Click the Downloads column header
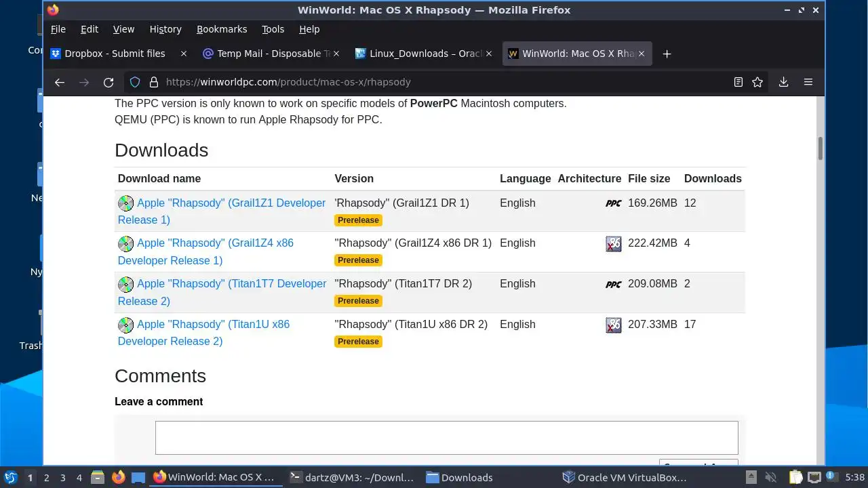Image resolution: width=868 pixels, height=488 pixels. (x=713, y=179)
